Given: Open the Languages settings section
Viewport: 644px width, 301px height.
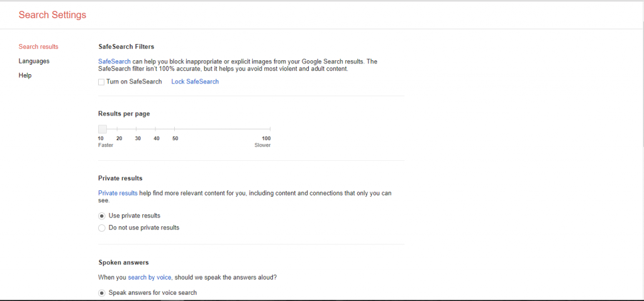Looking at the screenshot, I should pyautogui.click(x=34, y=61).
